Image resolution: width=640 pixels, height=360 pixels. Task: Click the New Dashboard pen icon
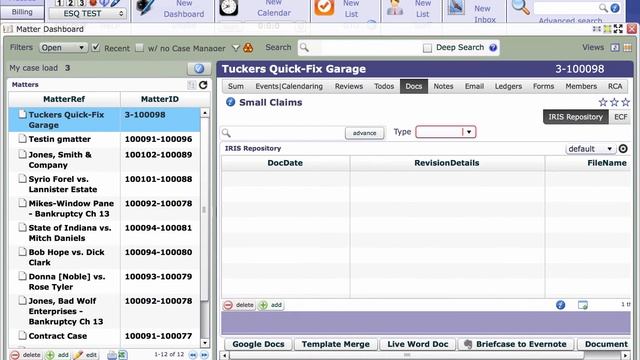point(145,7)
